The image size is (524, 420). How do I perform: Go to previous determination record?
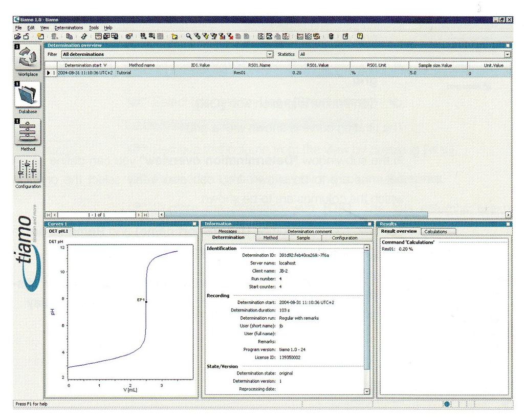click(55, 215)
